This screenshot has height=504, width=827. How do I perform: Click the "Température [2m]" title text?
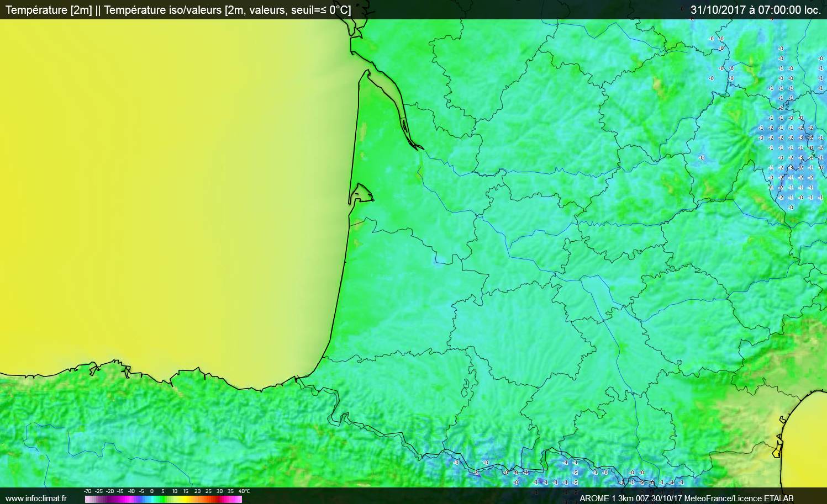[x=49, y=10]
